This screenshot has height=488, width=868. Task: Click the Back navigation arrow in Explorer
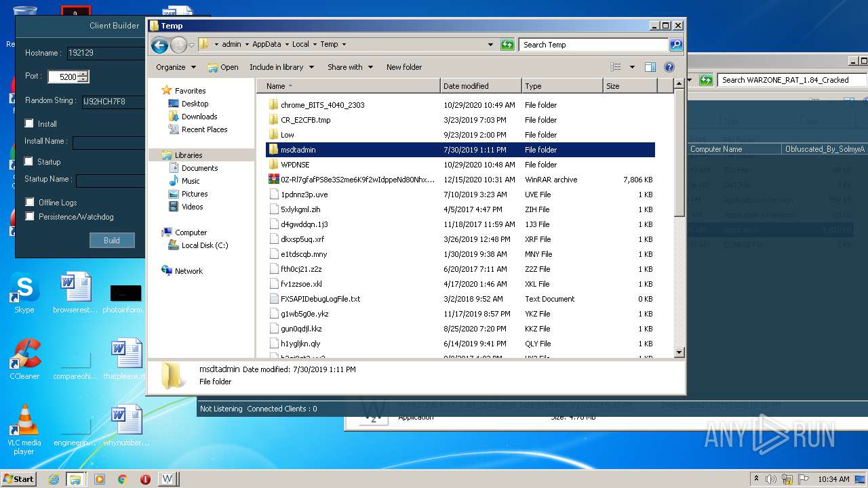click(x=159, y=45)
